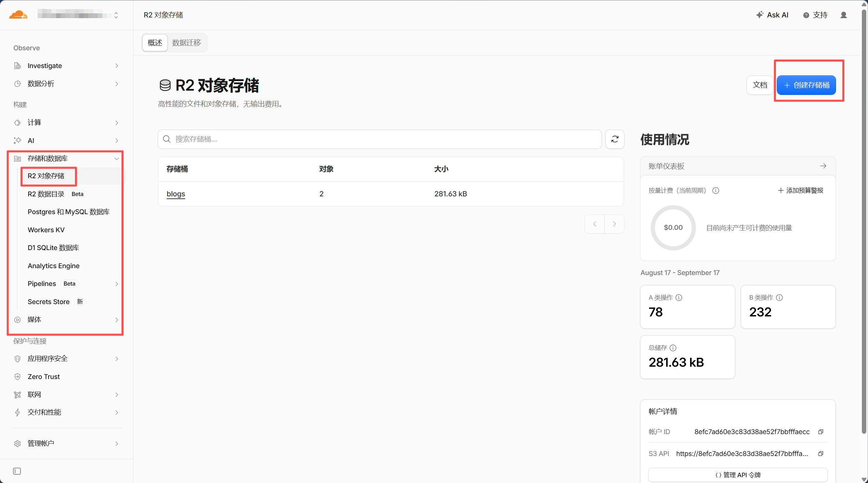Show info for B 类操作
Image resolution: width=868 pixels, height=483 pixels.
(779, 298)
